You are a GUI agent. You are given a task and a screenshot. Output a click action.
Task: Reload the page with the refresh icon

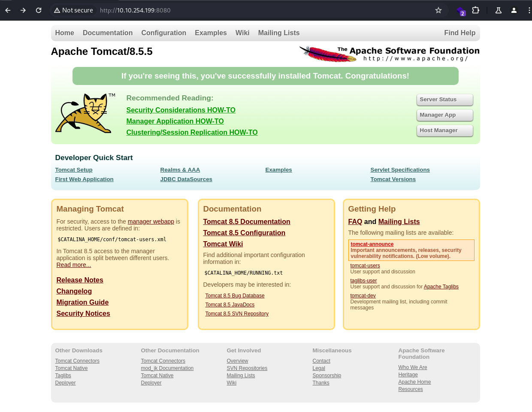pos(39,10)
